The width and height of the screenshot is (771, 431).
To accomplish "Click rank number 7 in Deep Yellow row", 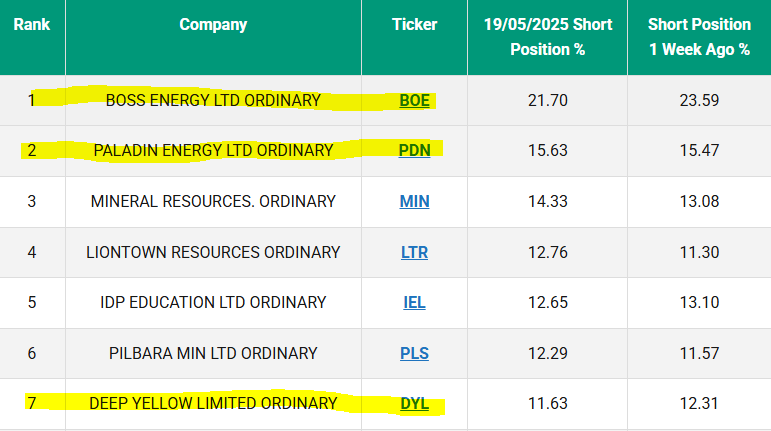I will (31, 403).
